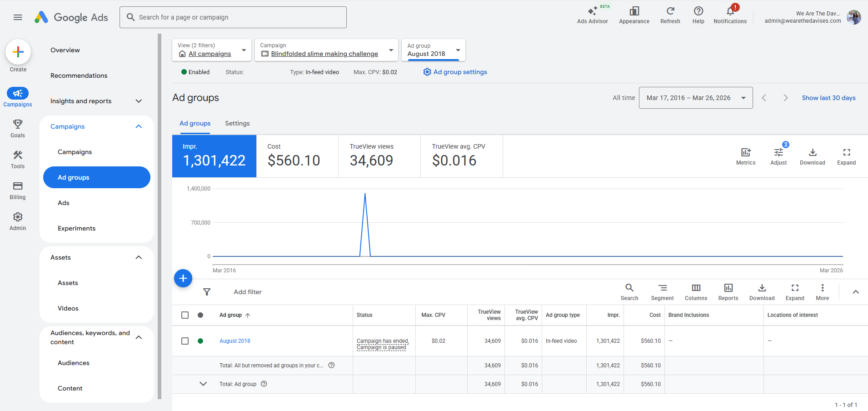Open the main hamburger menu

(18, 17)
